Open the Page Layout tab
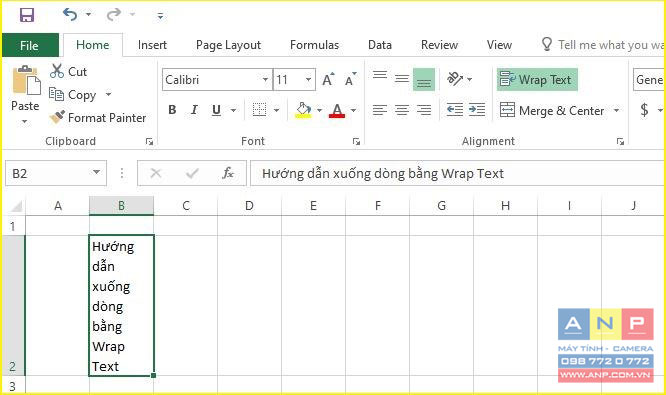Viewport: 666px width, 395px height. click(229, 45)
